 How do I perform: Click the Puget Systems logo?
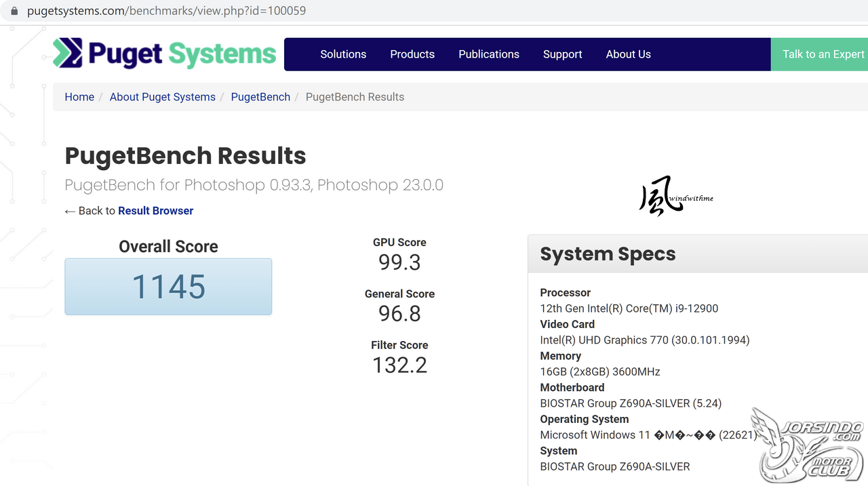tap(165, 54)
